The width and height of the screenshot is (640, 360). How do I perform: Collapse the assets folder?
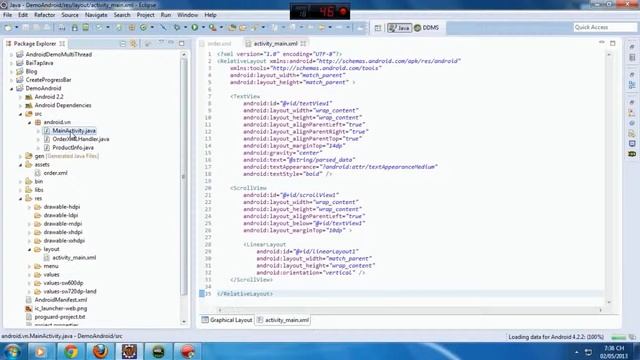tap(20, 164)
